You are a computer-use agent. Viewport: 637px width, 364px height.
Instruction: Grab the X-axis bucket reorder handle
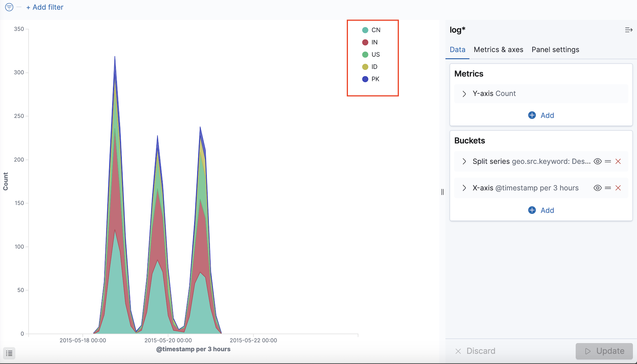pos(608,188)
